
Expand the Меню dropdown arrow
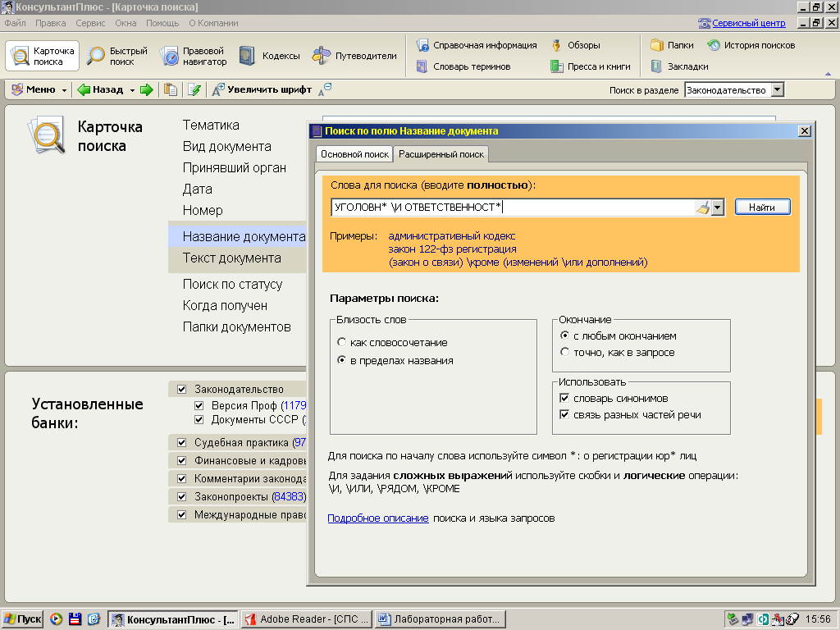[x=64, y=90]
